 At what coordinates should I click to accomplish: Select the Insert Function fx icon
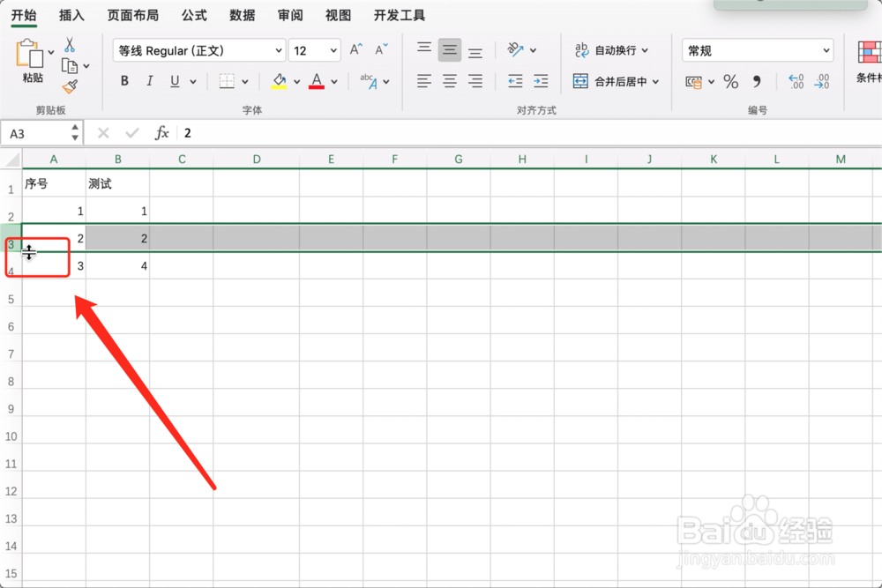(161, 132)
